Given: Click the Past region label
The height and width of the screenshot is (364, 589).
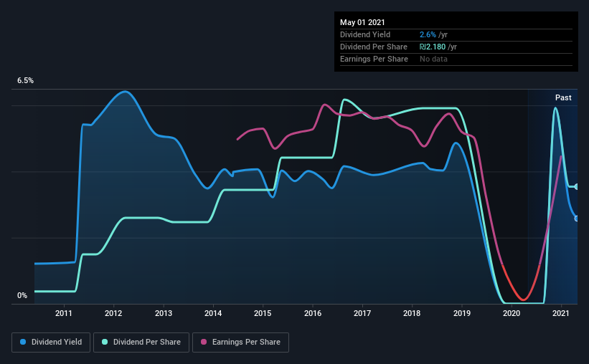Looking at the screenshot, I should (563, 97).
